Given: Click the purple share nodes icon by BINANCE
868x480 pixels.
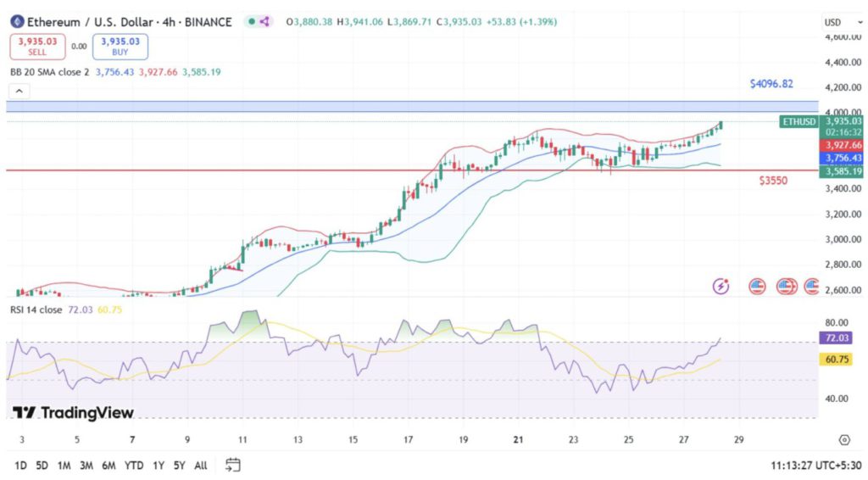Looking at the screenshot, I should pyautogui.click(x=264, y=22).
